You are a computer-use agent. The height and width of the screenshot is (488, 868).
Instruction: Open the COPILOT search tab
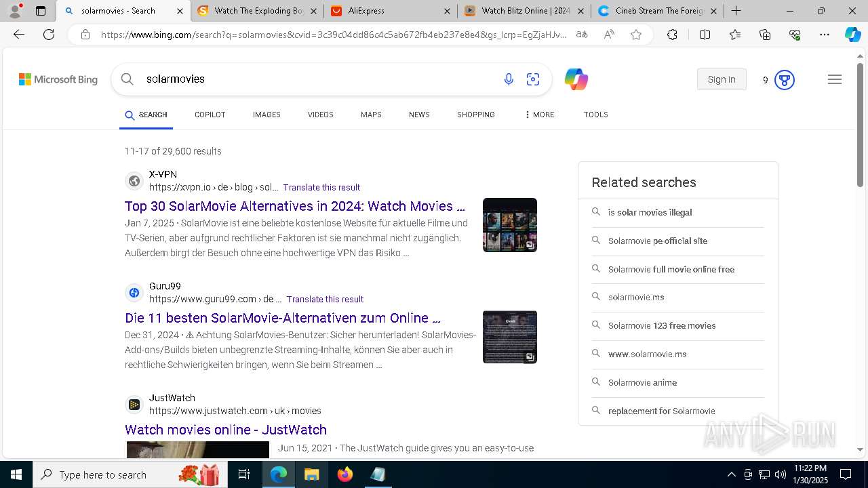point(210,115)
